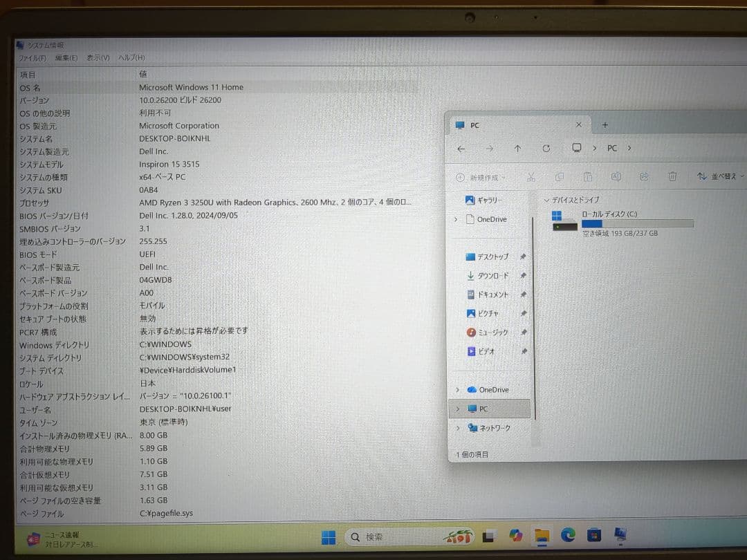This screenshot has width=747, height=560.
Task: Expand the chevron after PC in breadcrumb
Action: coord(629,148)
